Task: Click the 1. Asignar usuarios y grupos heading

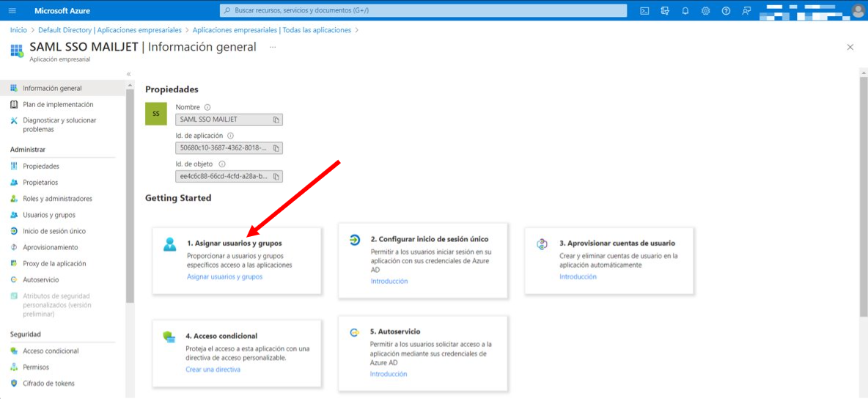Action: click(x=234, y=243)
